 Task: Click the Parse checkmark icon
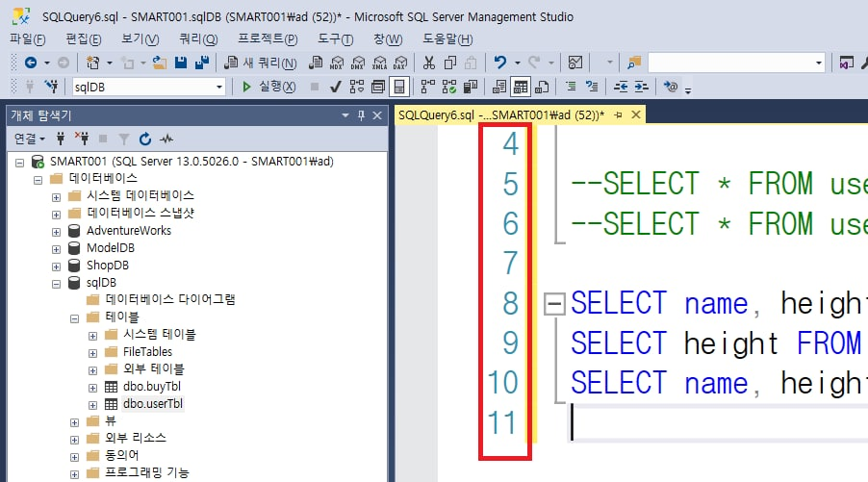pyautogui.click(x=335, y=87)
